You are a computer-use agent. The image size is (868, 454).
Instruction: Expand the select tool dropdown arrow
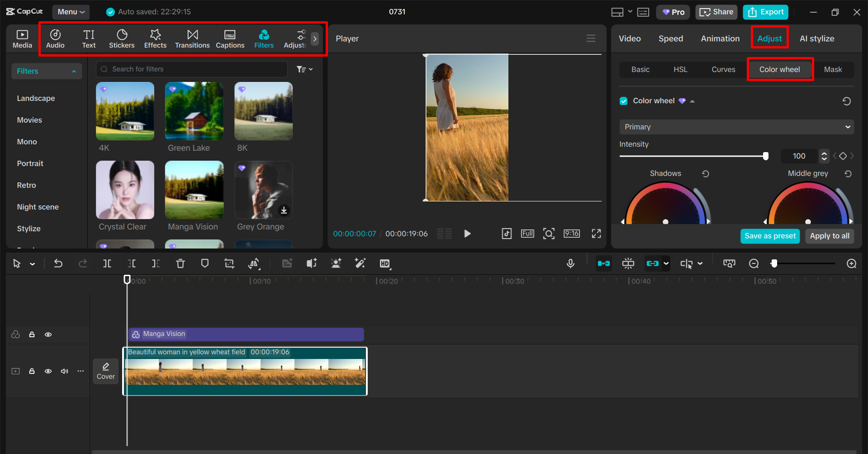(x=32, y=263)
